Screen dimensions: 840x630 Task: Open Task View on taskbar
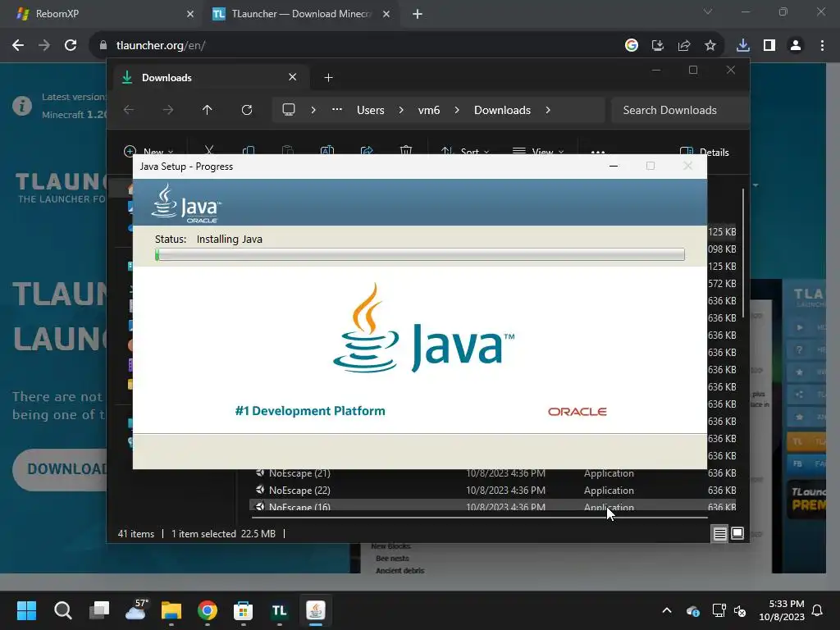point(99,610)
